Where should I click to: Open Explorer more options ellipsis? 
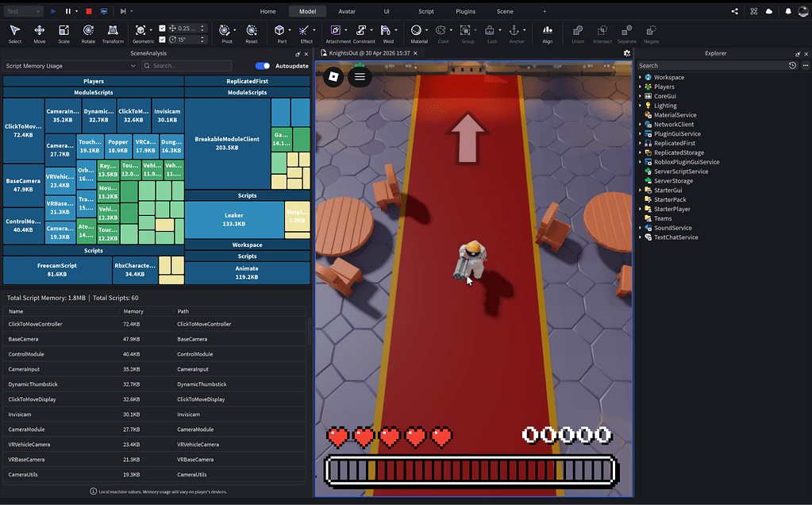[806, 66]
